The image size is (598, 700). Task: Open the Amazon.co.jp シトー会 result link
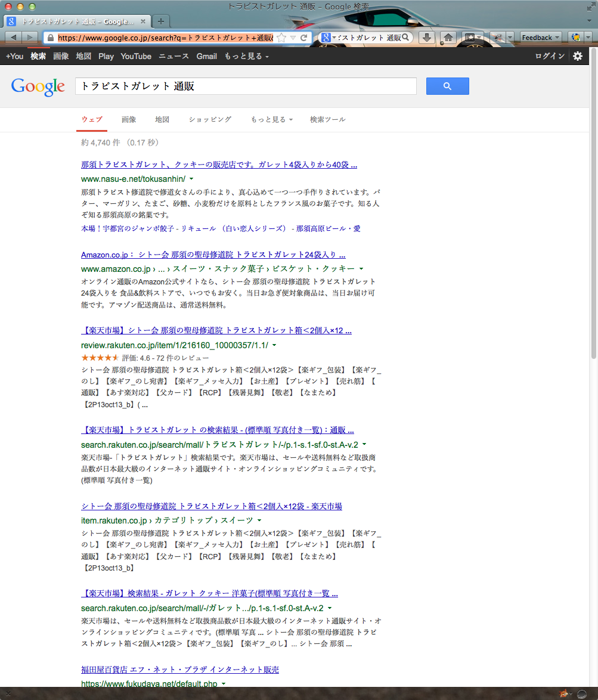click(213, 255)
